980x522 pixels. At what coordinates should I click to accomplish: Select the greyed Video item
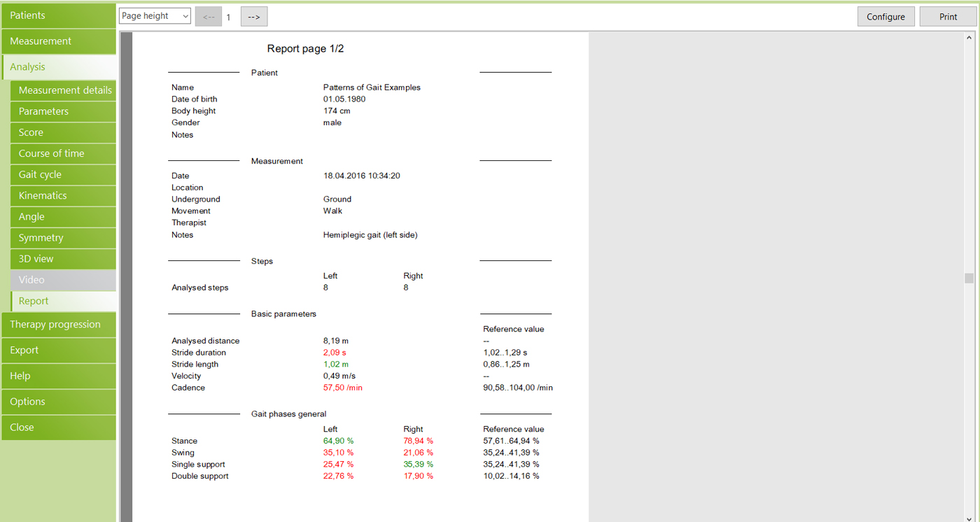63,280
